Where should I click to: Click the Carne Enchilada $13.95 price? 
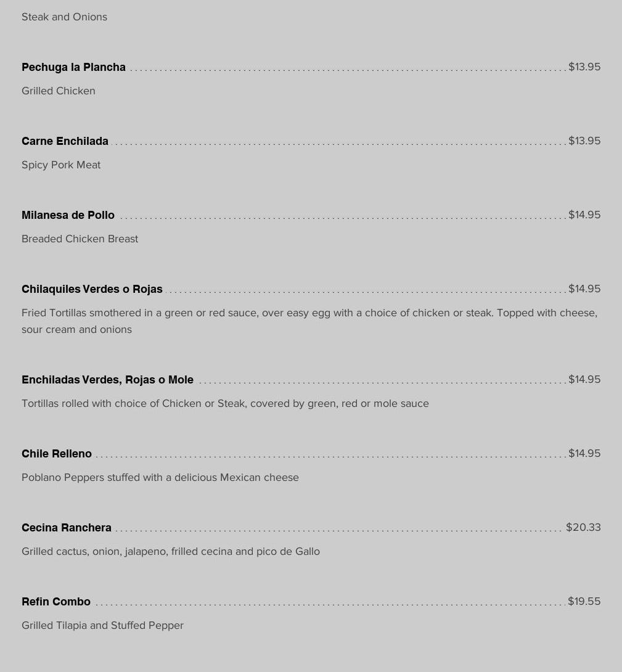pyautogui.click(x=584, y=141)
